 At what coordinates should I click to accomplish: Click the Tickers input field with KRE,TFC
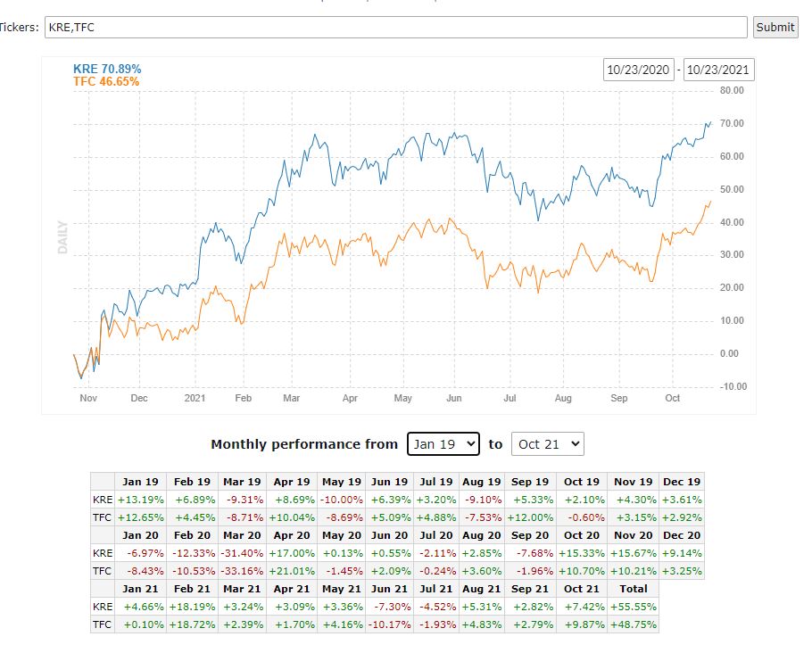pos(395,27)
